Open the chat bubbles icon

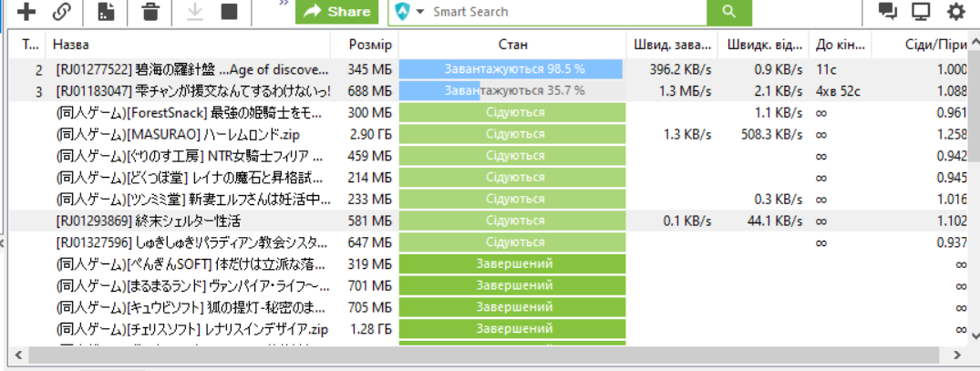[888, 11]
